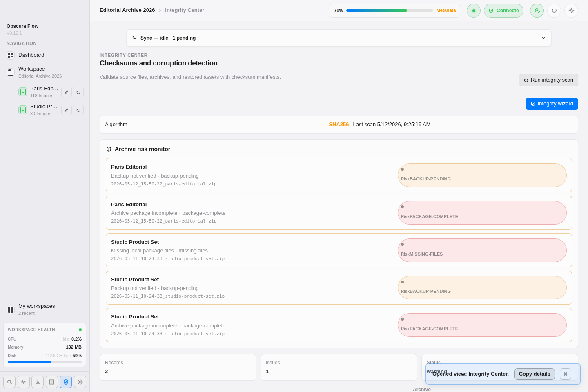Click Studio Product Set BACKUP-PENDING risk badge
Image resolution: width=588 pixels, height=392 pixels.
482,288
